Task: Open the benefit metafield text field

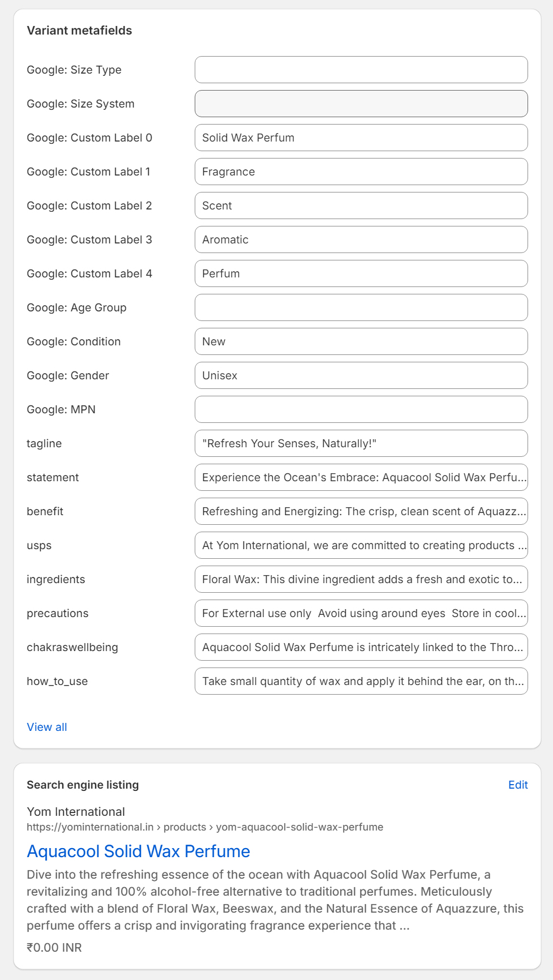Action: click(x=361, y=511)
